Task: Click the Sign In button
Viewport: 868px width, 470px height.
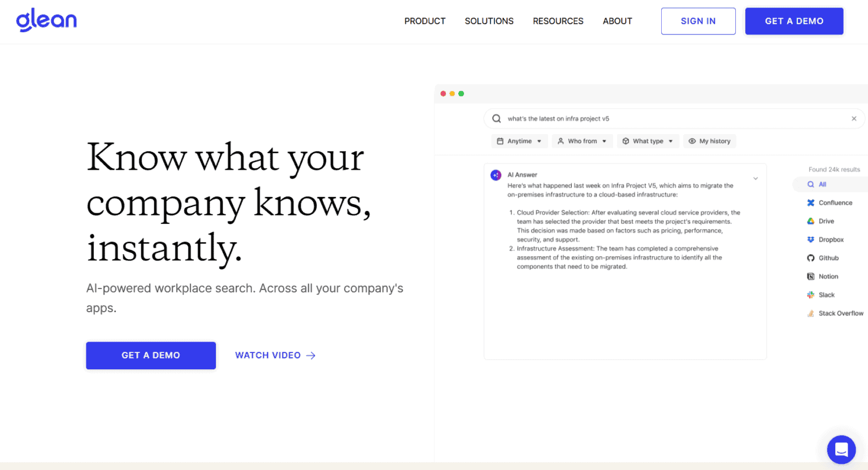Action: (x=698, y=21)
